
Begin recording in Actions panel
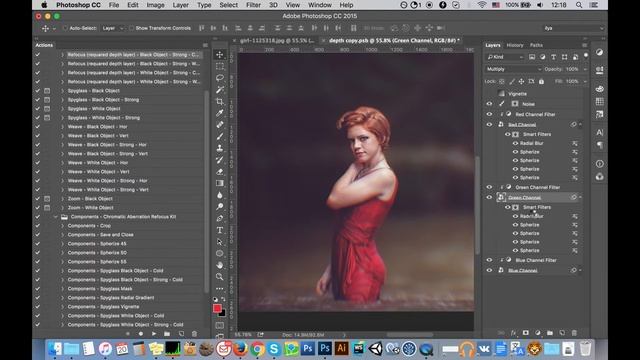click(x=141, y=333)
